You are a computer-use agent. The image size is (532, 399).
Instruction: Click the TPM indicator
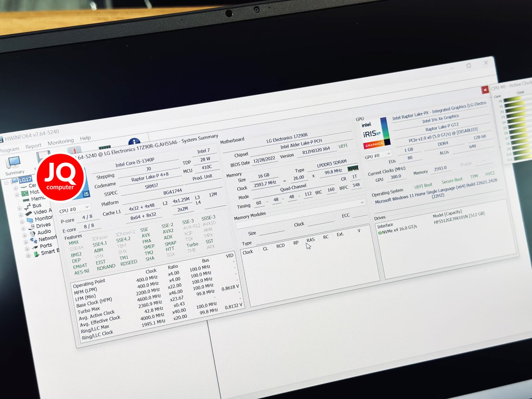coord(474,176)
